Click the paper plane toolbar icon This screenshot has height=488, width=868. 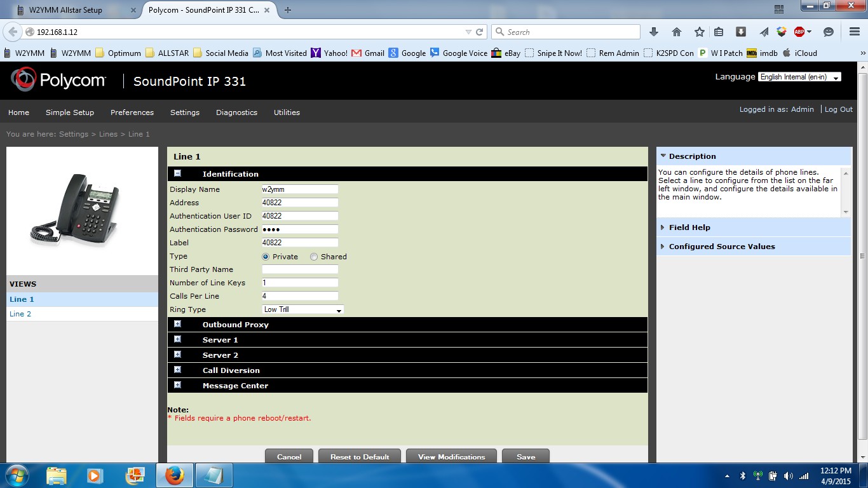[765, 32]
